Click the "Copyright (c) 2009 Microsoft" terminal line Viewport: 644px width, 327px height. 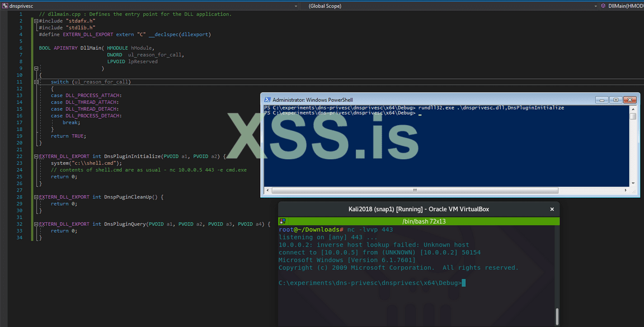pyautogui.click(x=398, y=268)
